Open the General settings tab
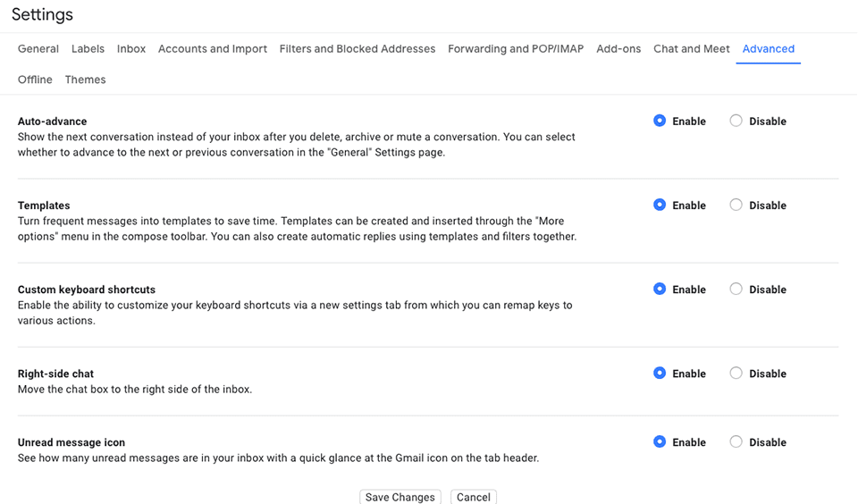 (38, 49)
